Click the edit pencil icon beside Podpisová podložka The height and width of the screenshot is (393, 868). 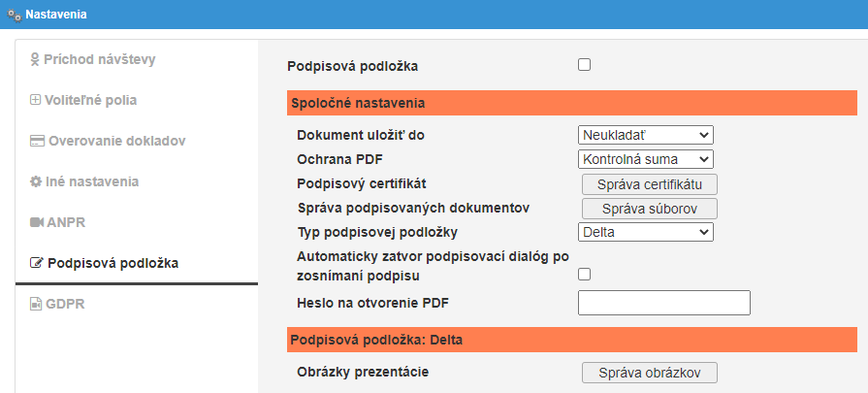click(x=37, y=263)
